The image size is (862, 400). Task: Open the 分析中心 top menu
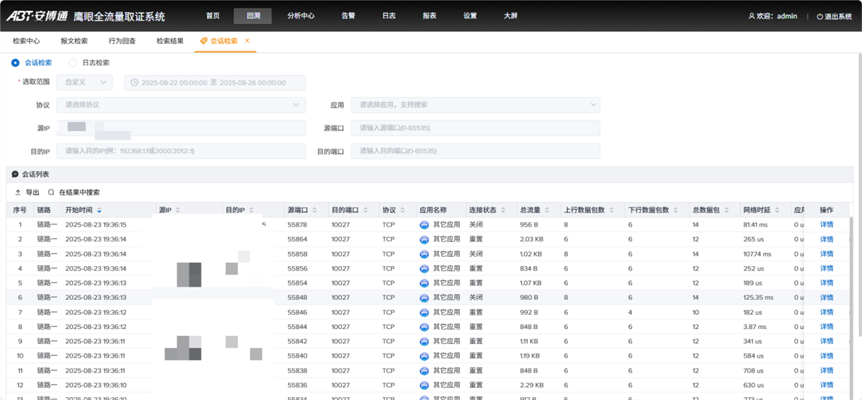click(300, 16)
